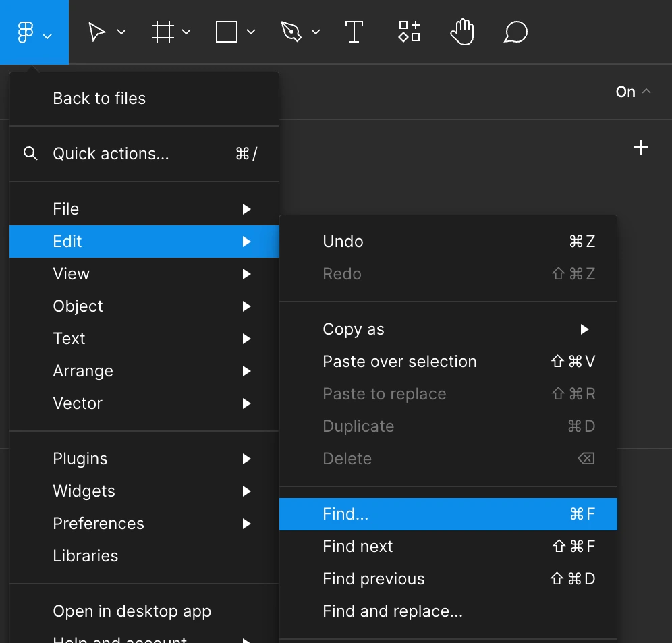Open the Pen tool dropdown arrow
This screenshot has height=643, width=672.
(316, 32)
